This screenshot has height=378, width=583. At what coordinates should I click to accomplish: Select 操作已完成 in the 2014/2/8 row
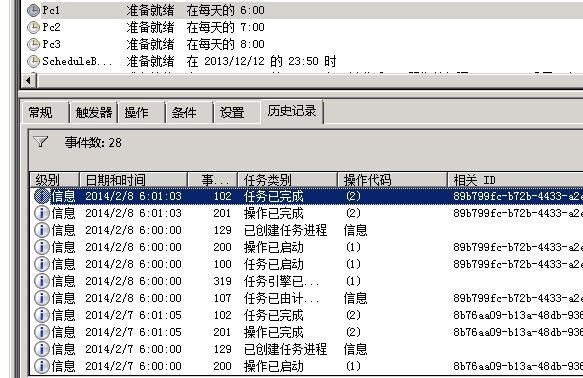point(274,213)
